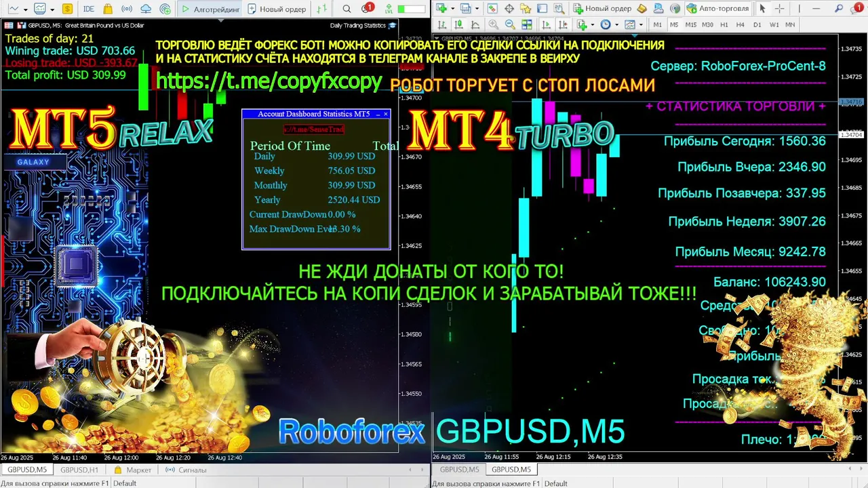Click the tile windows icon in MT4
Image resolution: width=868 pixels, height=488 pixels.
point(526,24)
